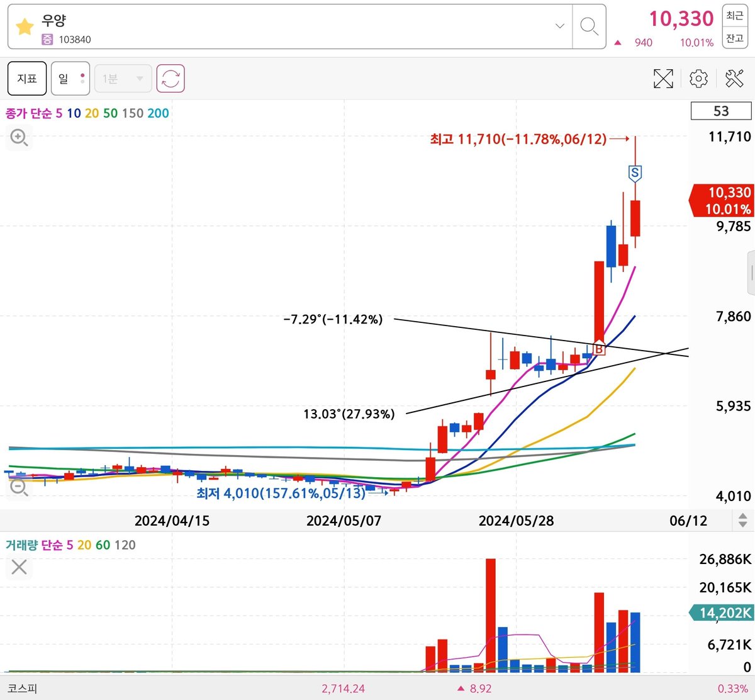755x700 pixels.
Task: Close the volume panel with X
Action: pyautogui.click(x=19, y=567)
